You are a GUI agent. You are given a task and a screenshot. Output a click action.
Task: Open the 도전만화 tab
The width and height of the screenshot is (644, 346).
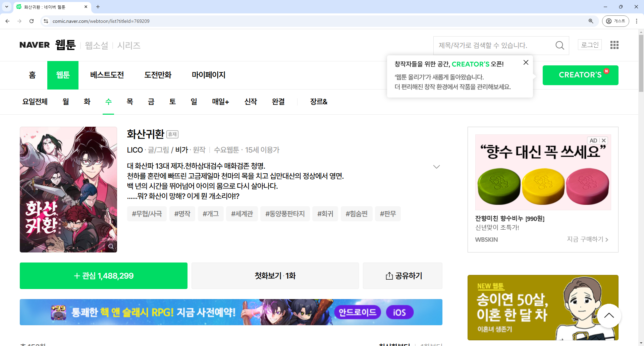click(158, 75)
